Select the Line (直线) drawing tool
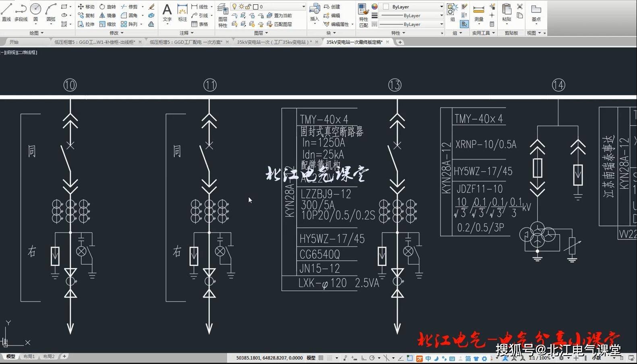The height and width of the screenshot is (364, 637). (x=6, y=12)
